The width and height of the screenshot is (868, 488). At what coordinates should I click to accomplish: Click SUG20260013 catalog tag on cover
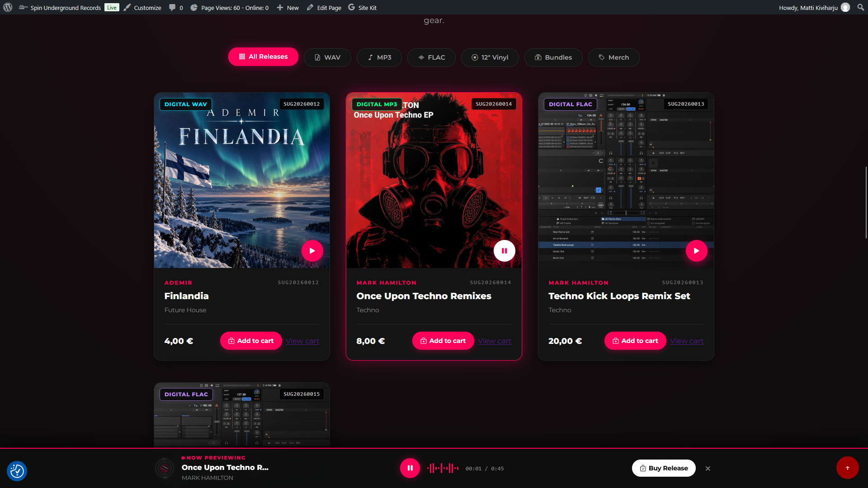click(x=686, y=104)
